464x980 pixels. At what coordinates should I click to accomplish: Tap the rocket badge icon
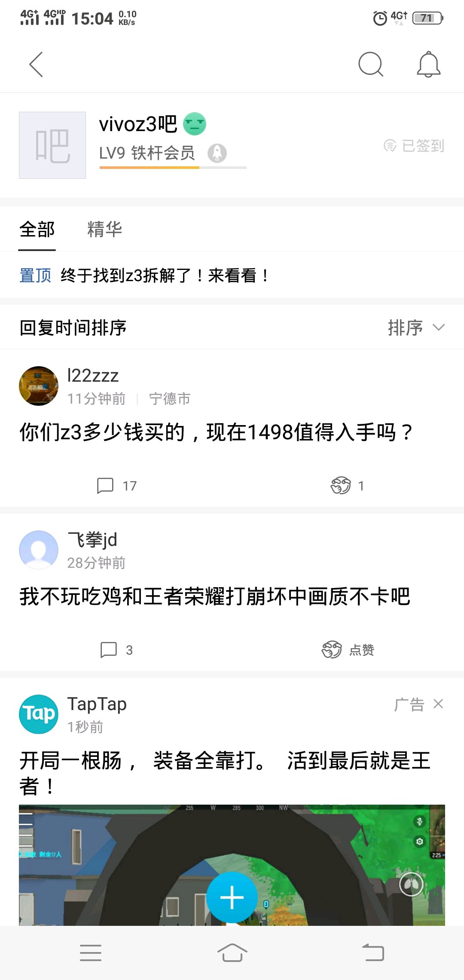pos(217,153)
